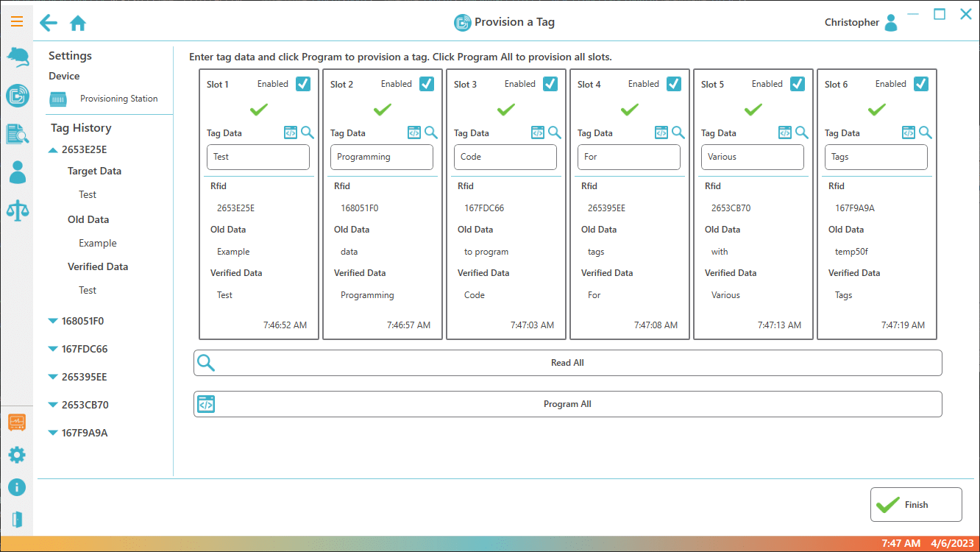Disable the Slot 6 Enabled checkbox

pyautogui.click(x=921, y=84)
